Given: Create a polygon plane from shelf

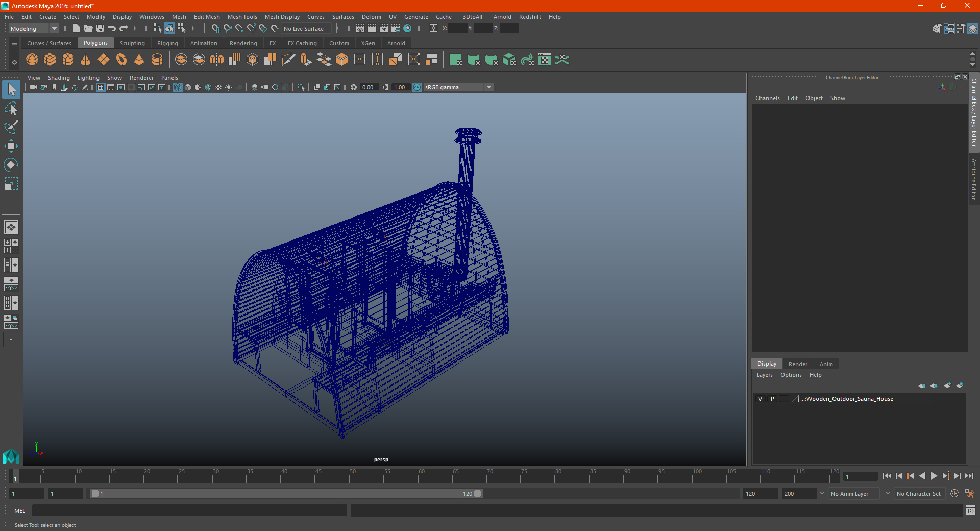Looking at the screenshot, I should pos(104,60).
